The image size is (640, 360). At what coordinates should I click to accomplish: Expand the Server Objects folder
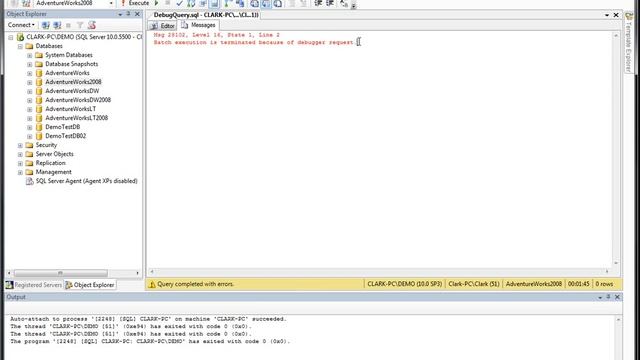pyautogui.click(x=20, y=154)
